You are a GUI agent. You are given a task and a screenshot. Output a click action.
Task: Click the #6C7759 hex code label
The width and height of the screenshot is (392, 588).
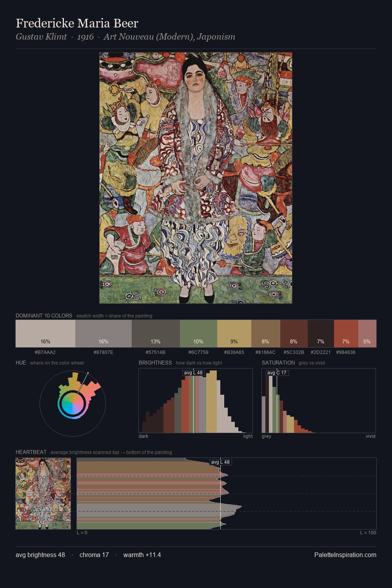pyautogui.click(x=198, y=352)
